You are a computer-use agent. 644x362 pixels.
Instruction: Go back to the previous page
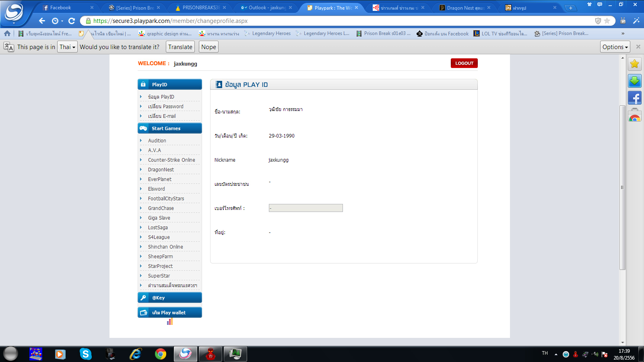pyautogui.click(x=42, y=21)
